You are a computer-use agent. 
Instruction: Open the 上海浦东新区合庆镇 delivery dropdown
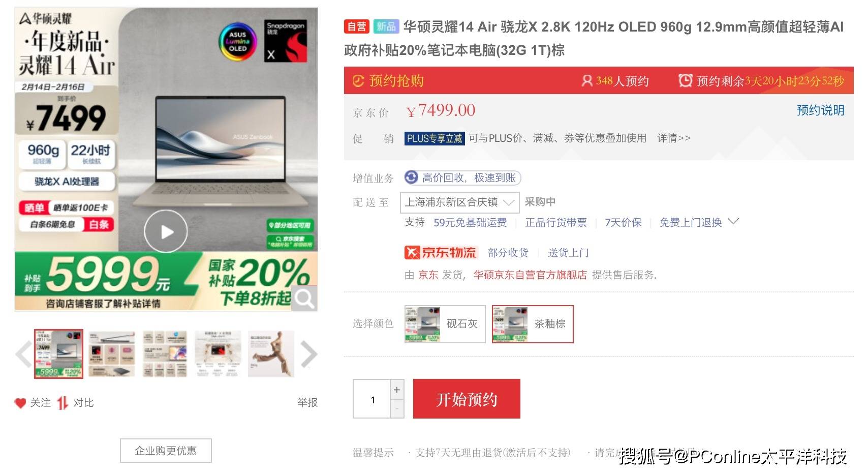[x=460, y=202]
